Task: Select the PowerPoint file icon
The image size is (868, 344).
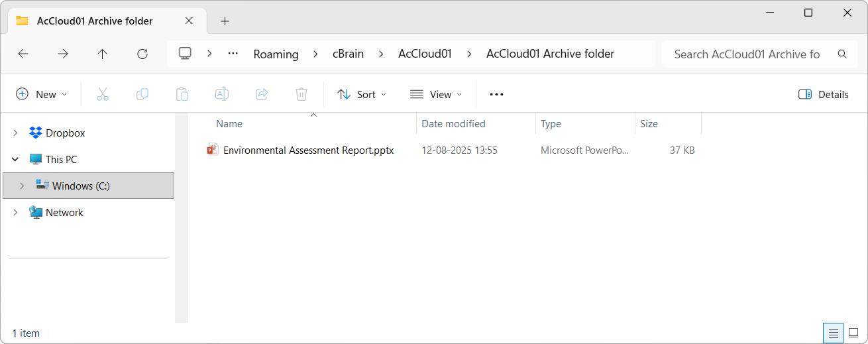Action: pos(213,150)
